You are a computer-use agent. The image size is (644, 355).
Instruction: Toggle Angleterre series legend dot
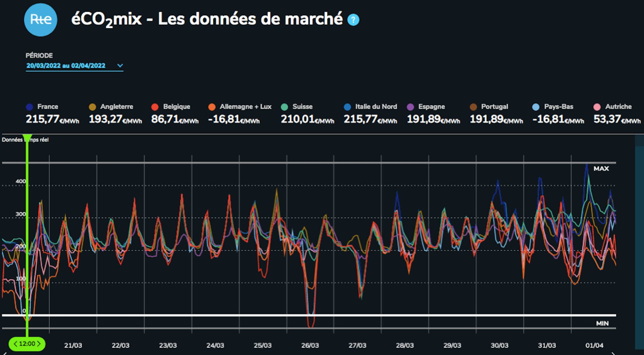92,107
